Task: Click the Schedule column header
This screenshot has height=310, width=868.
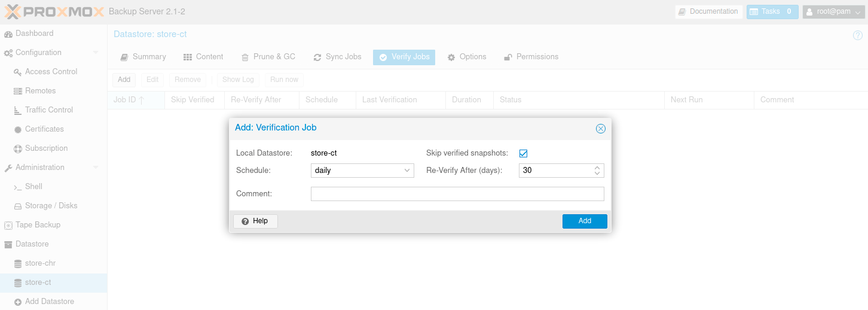Action: 328,100
